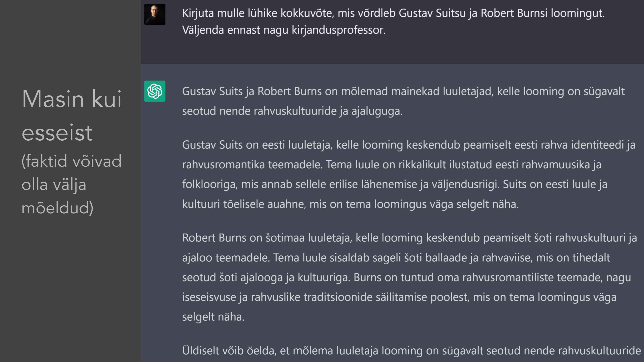Click the words 'selgelt näha.' ending Burns paragraph
The height and width of the screenshot is (362, 644).
click(x=213, y=317)
